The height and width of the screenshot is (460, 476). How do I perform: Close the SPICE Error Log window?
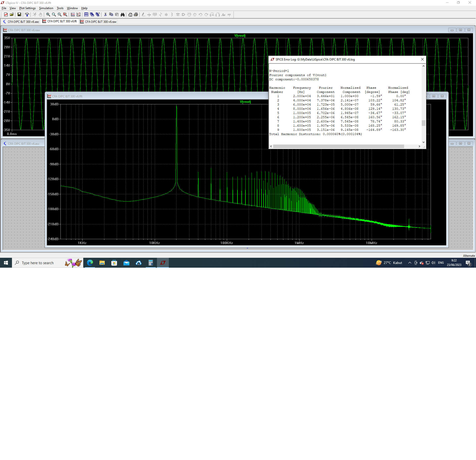pos(422,59)
